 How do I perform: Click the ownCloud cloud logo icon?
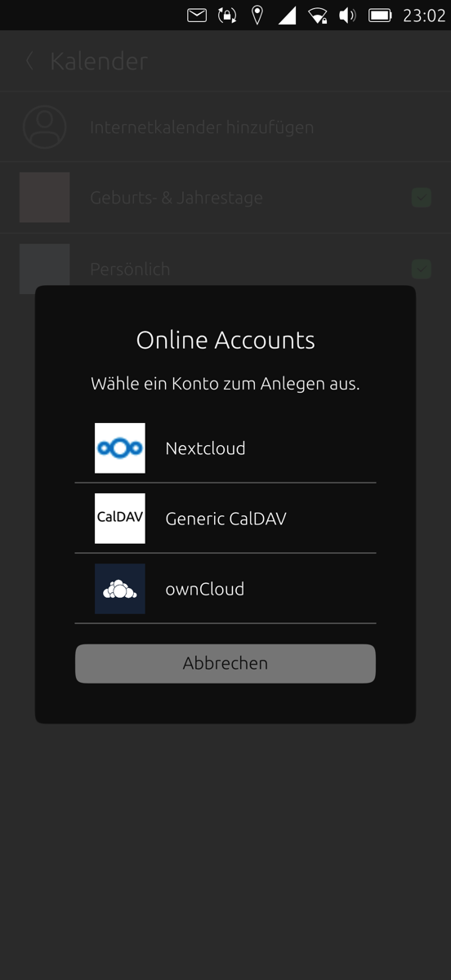pos(120,588)
